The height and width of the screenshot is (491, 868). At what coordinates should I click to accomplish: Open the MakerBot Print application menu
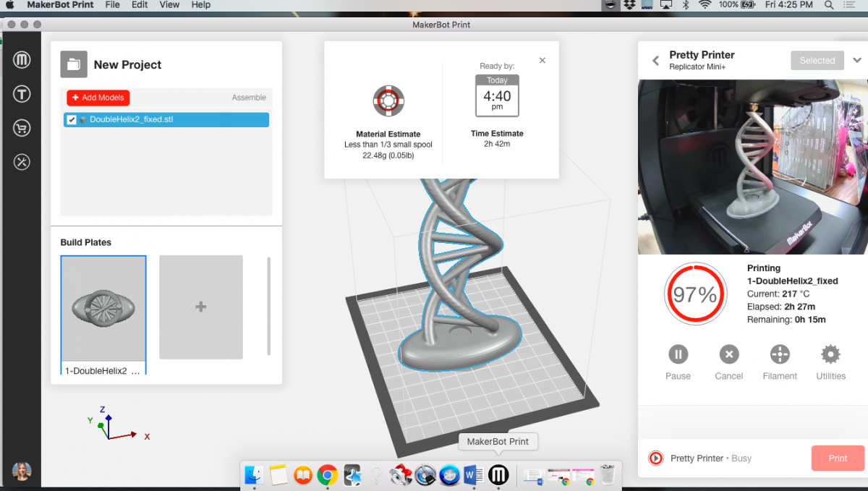(x=60, y=5)
